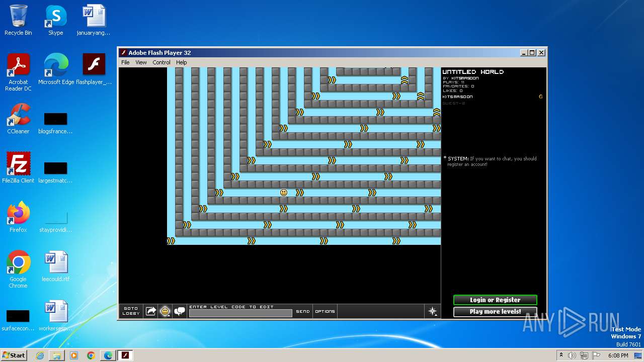Open workersesp Word document
This screenshot has height=362, width=644.
(55, 316)
